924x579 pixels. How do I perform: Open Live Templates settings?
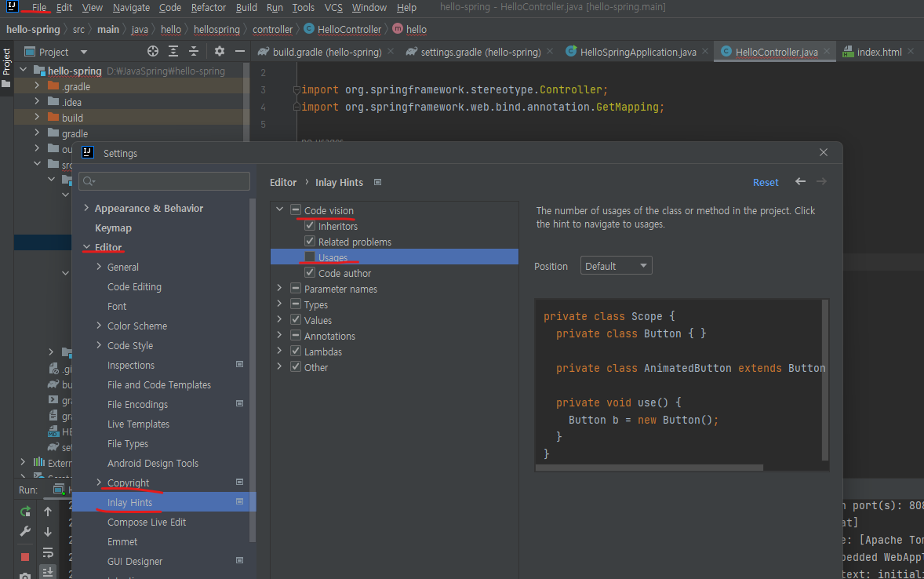pyautogui.click(x=139, y=424)
